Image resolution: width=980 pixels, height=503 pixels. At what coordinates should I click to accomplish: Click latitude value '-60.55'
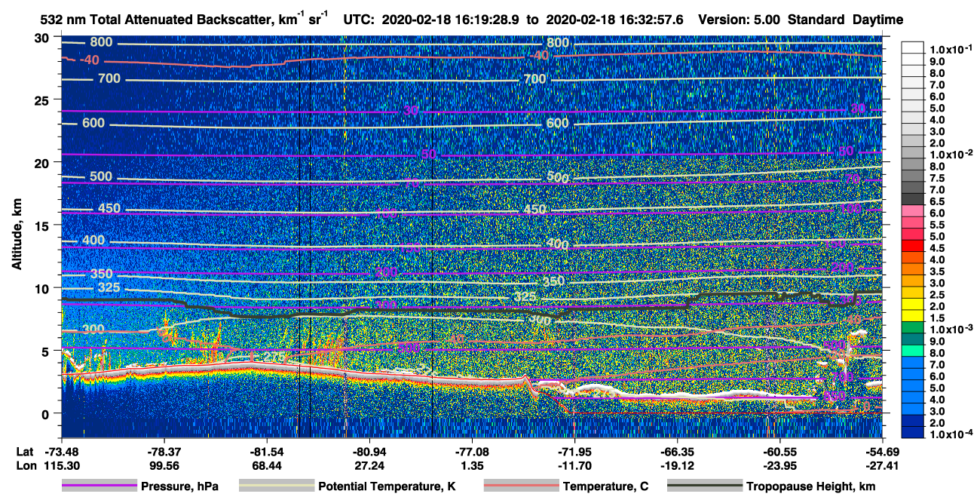coord(779,452)
